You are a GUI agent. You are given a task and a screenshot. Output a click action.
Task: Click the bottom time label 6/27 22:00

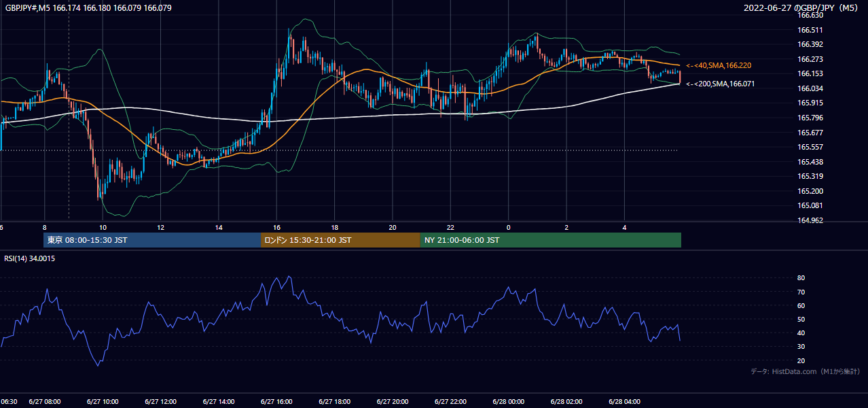pos(451,401)
